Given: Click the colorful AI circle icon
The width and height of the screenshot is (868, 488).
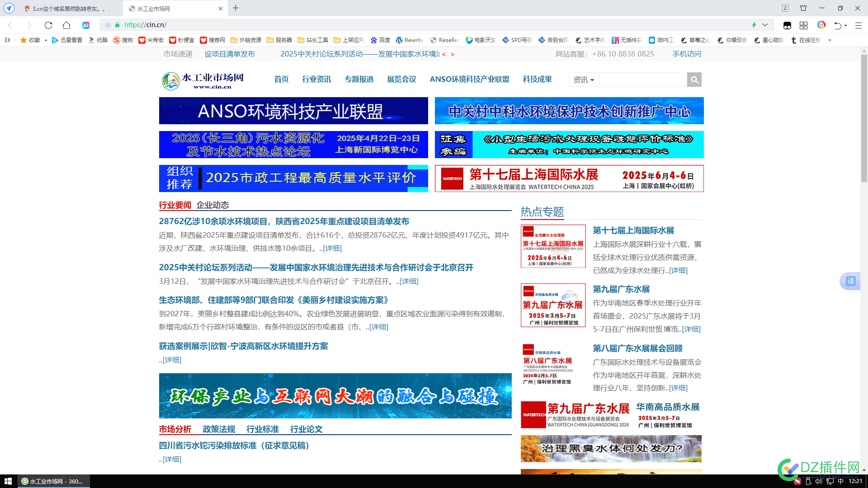Looking at the screenshot, I should (x=821, y=25).
